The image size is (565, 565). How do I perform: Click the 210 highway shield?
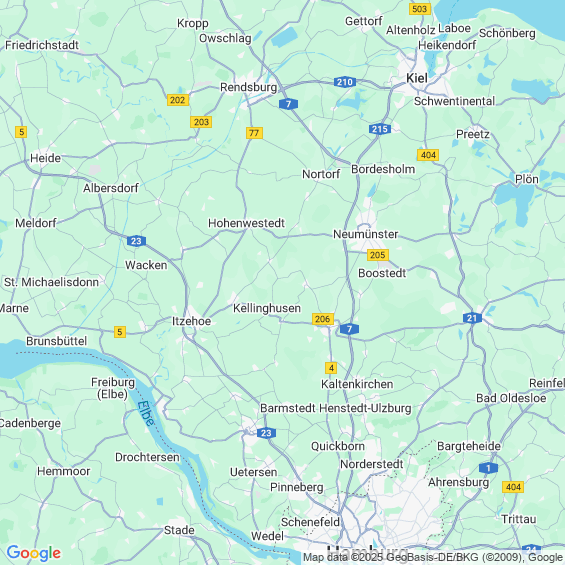point(345,82)
